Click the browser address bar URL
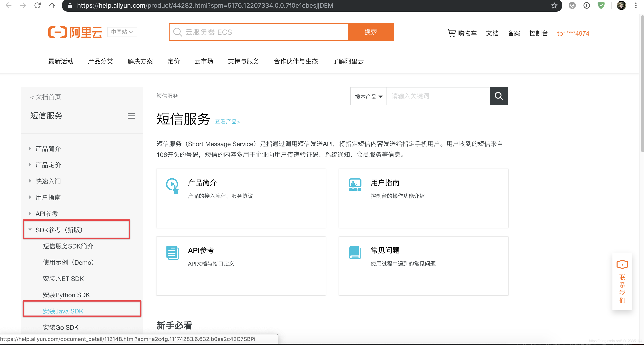 pyautogui.click(x=205, y=5)
